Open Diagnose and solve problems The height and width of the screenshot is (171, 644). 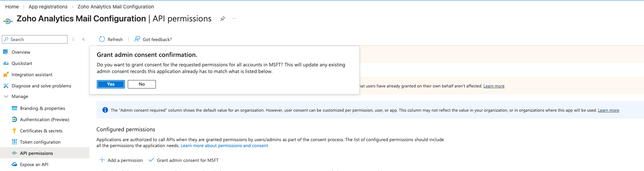pos(41,86)
